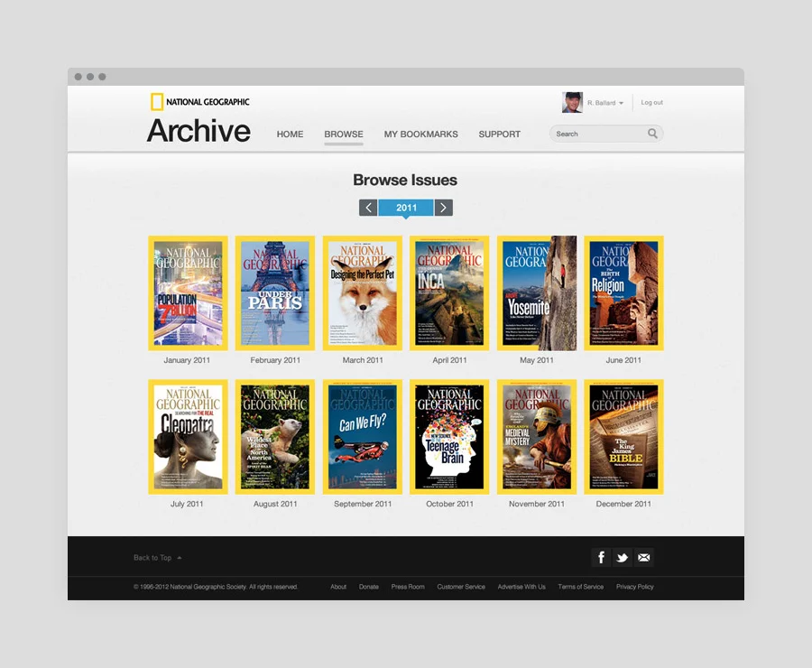Click the September 2011 label
The width and height of the screenshot is (812, 668).
(363, 504)
